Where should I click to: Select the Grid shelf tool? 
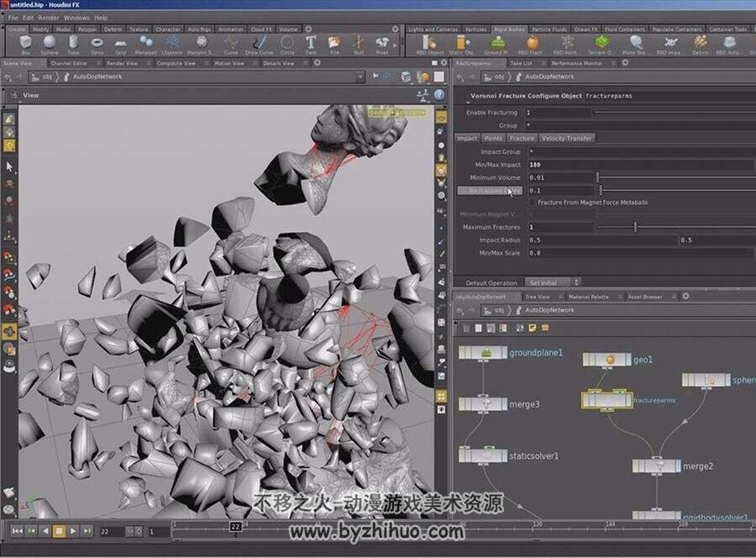[x=120, y=45]
